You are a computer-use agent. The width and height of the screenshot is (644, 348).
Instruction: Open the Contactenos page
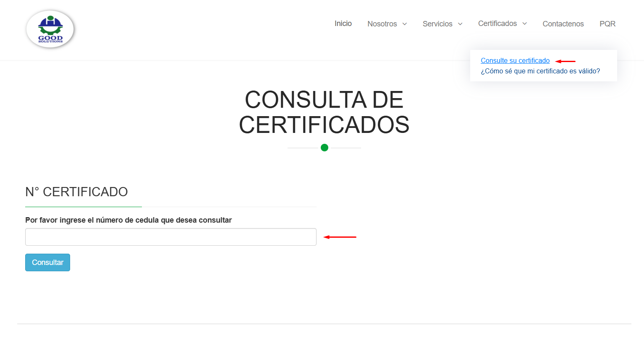click(x=563, y=24)
